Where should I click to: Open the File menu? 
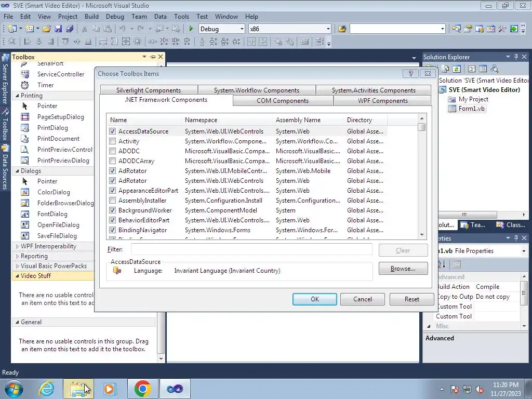(x=8, y=16)
